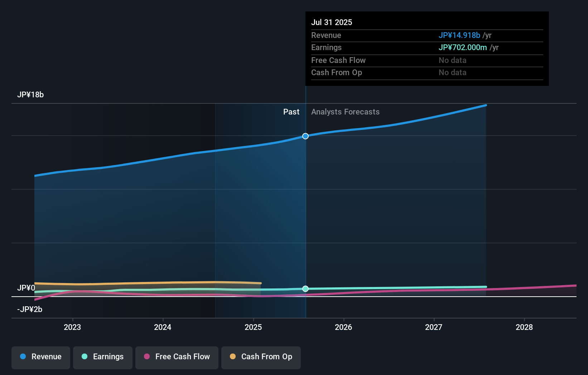Viewport: 588px width, 375px height.
Task: Toggle the Earnings series visibility
Action: coord(102,357)
